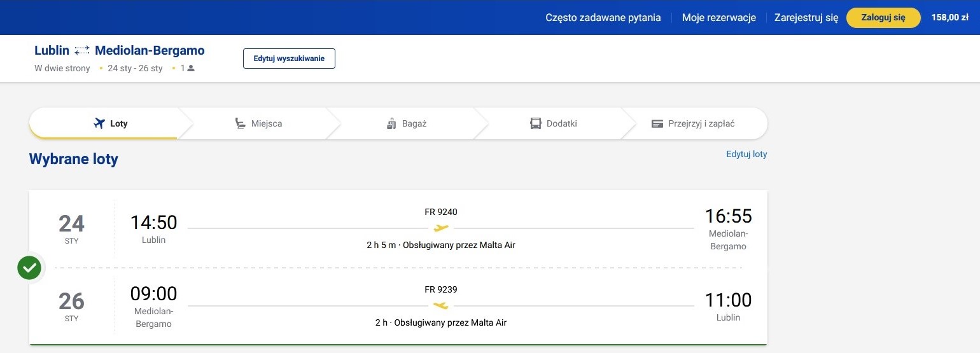The width and height of the screenshot is (980, 353).
Task: Open the Przejrzyj i zapłać step
Action: tap(694, 123)
